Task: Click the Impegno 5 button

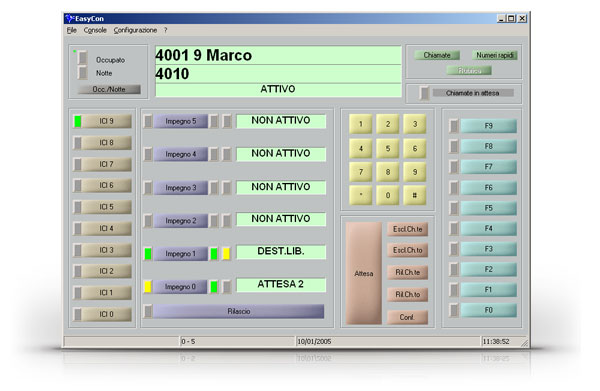Action: tap(181, 121)
